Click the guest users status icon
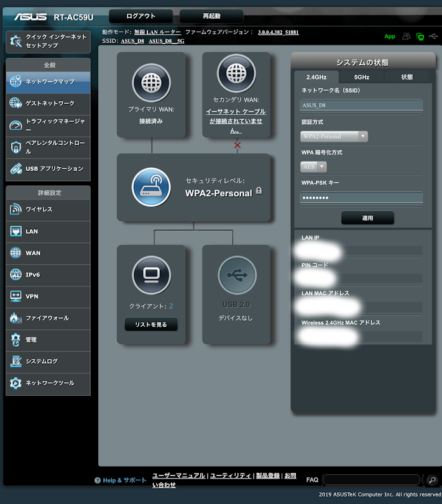Screen dimensions: 442x504 point(407,36)
